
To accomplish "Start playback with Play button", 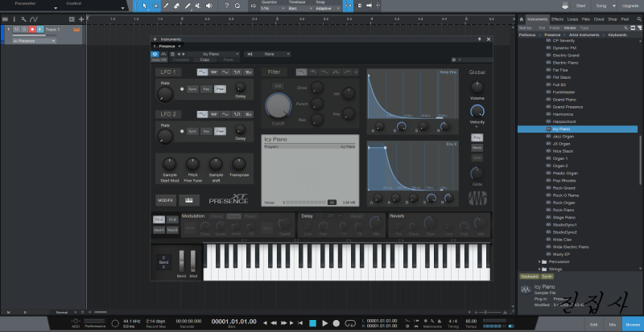I will click(325, 323).
